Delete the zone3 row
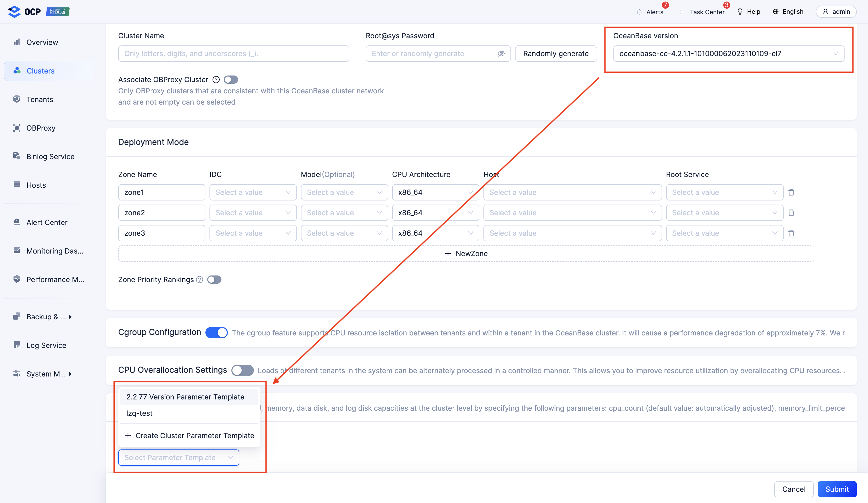The width and height of the screenshot is (868, 503). pyautogui.click(x=791, y=233)
